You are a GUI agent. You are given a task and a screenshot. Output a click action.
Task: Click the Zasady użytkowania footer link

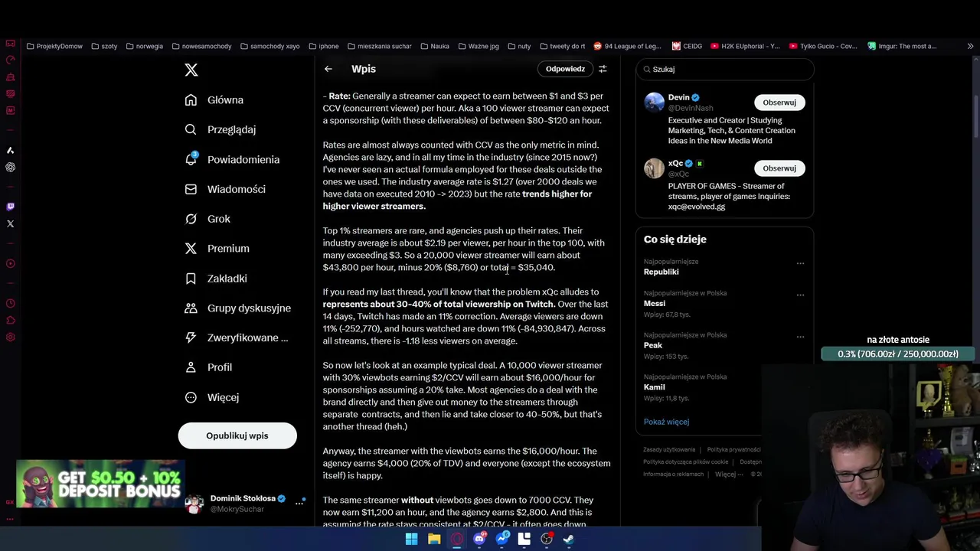pos(669,450)
